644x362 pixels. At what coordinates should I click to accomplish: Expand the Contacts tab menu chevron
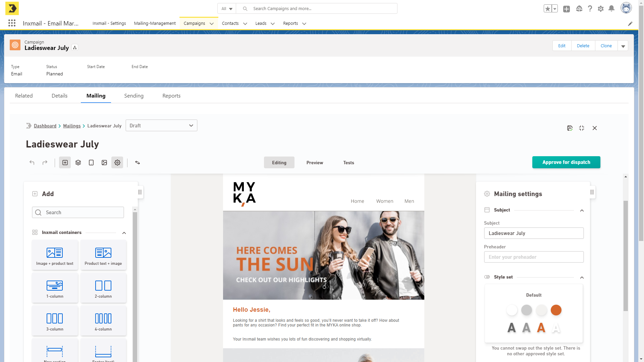[245, 23]
